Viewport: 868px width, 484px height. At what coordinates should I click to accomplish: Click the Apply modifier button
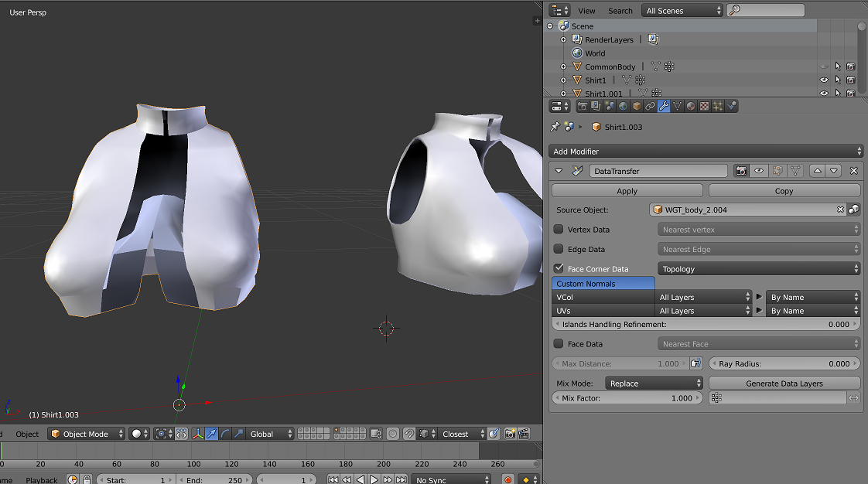[627, 191]
